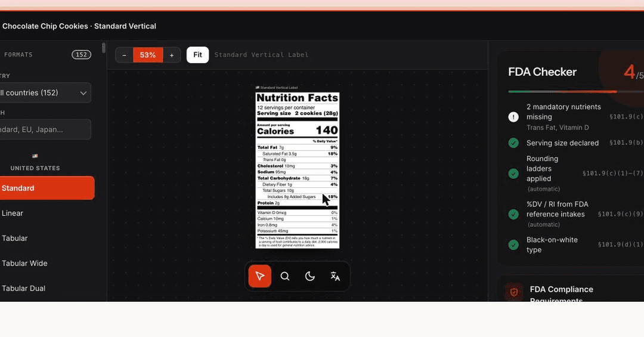The image size is (644, 337).
Task: Click the 'FDA Compliance Requirements' heading
Action: click(562, 295)
